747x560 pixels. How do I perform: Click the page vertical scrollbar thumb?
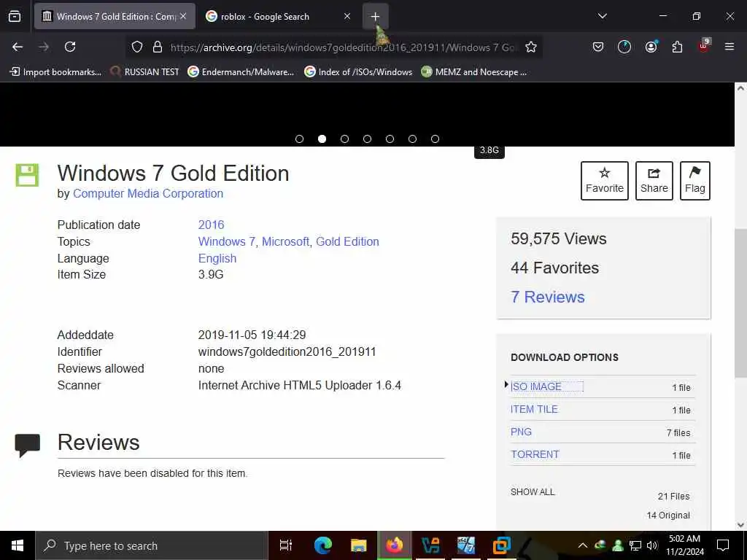[740, 303]
